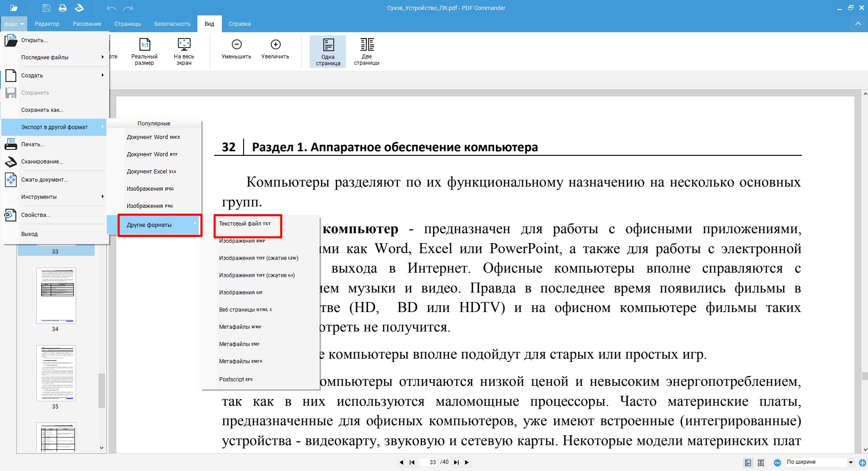
Task: Export as Веб страницы HTML 5
Action: tap(261, 310)
